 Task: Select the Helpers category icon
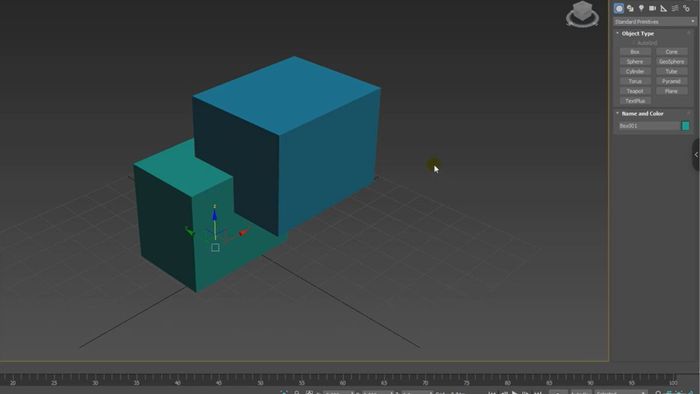click(x=664, y=8)
